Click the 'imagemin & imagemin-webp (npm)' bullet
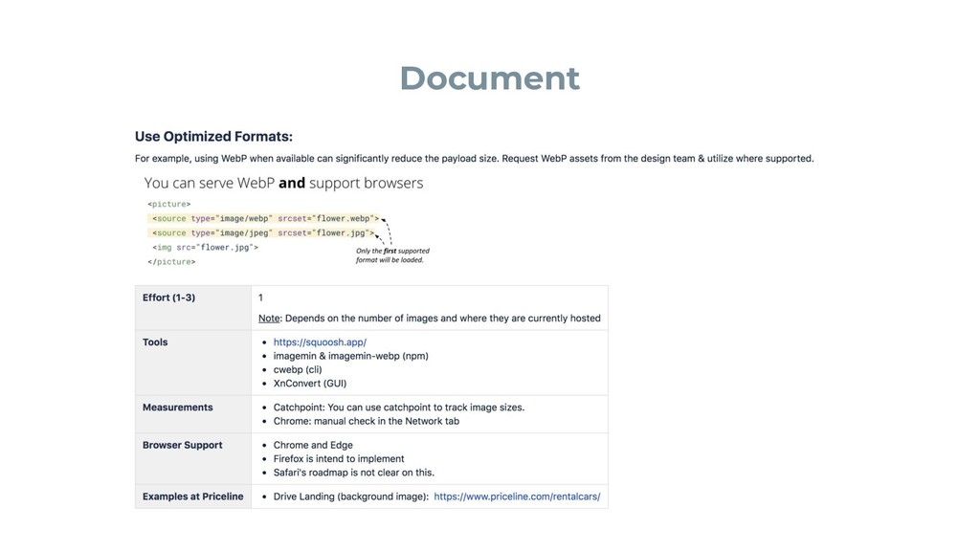The image size is (980, 551). click(350, 356)
